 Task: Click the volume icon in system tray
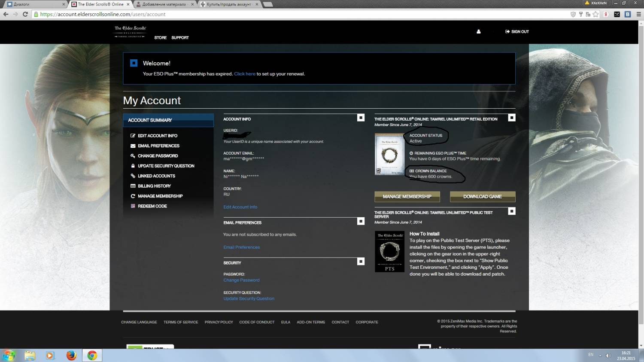(608, 356)
